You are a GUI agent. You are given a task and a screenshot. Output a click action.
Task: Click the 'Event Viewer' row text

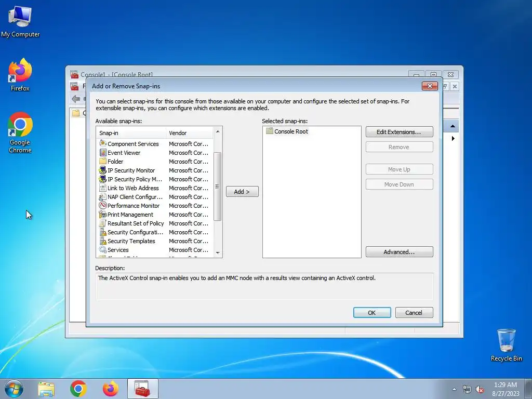[124, 153]
